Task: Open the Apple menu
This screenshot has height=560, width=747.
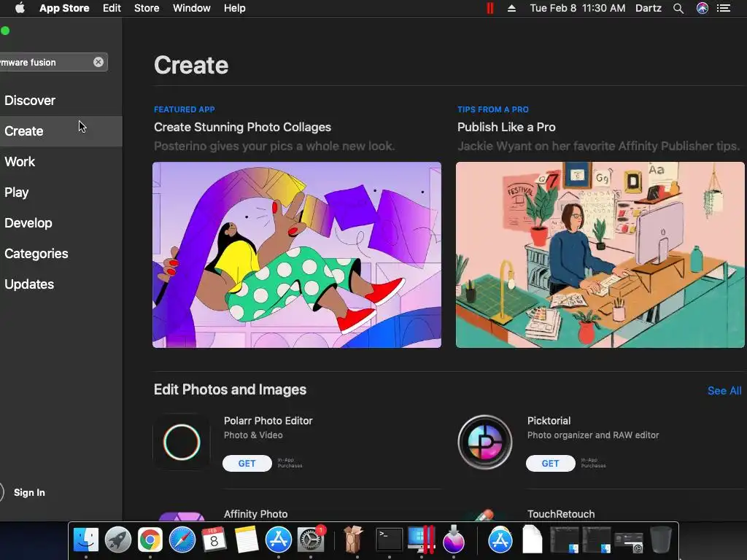Action: click(20, 8)
